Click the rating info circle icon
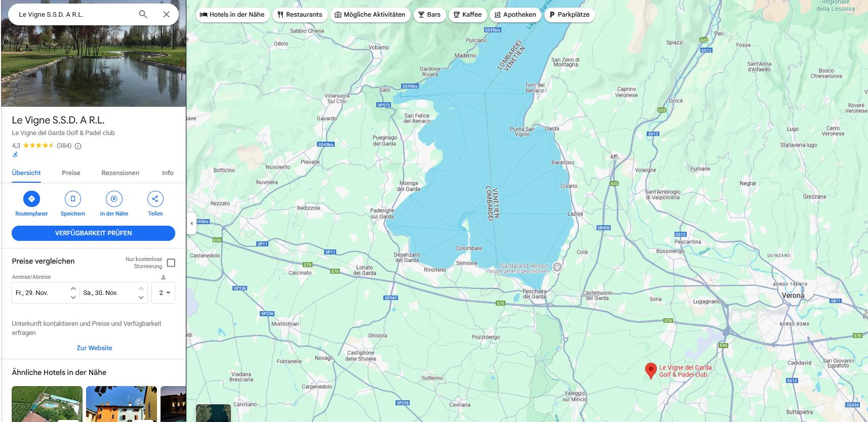 pyautogui.click(x=78, y=146)
